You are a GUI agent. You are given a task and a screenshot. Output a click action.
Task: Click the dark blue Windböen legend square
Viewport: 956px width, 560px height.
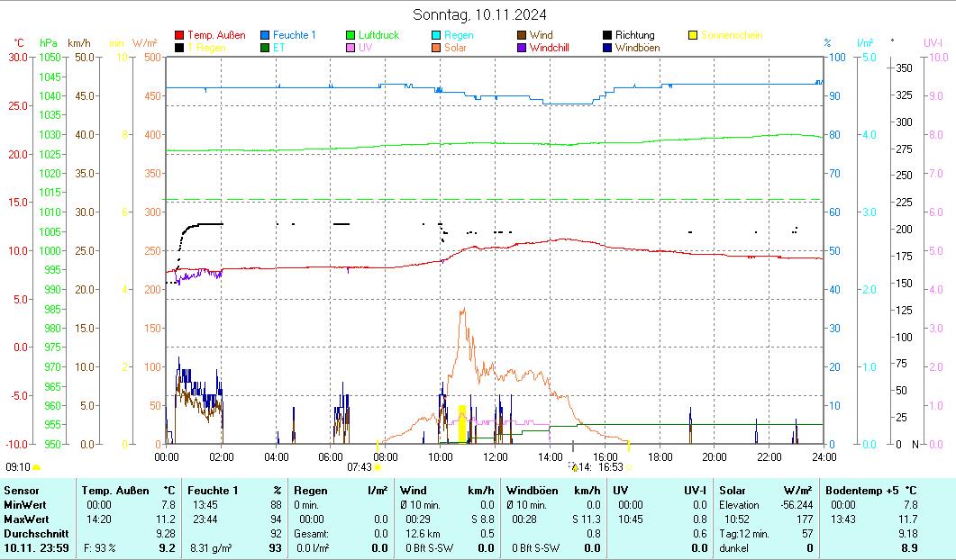click(x=608, y=48)
